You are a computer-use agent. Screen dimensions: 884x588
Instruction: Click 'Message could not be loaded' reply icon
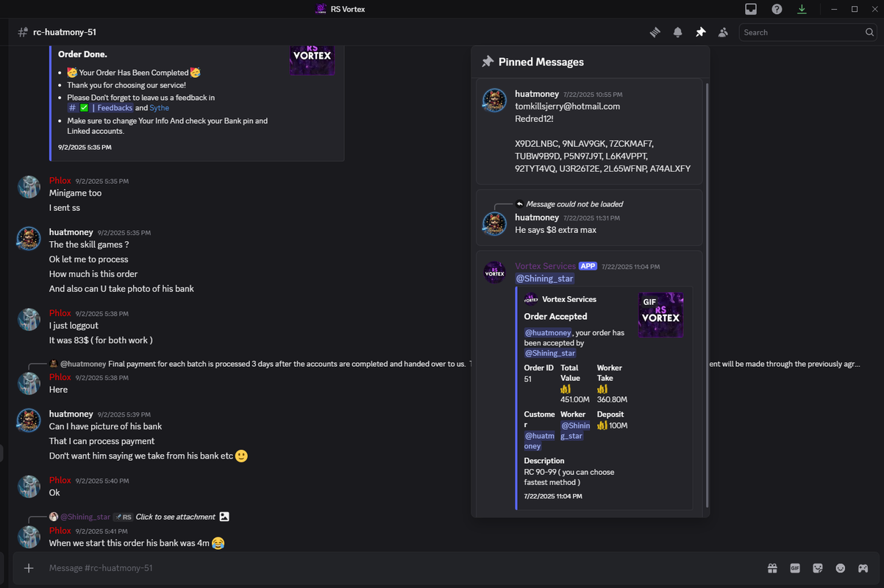(x=519, y=204)
